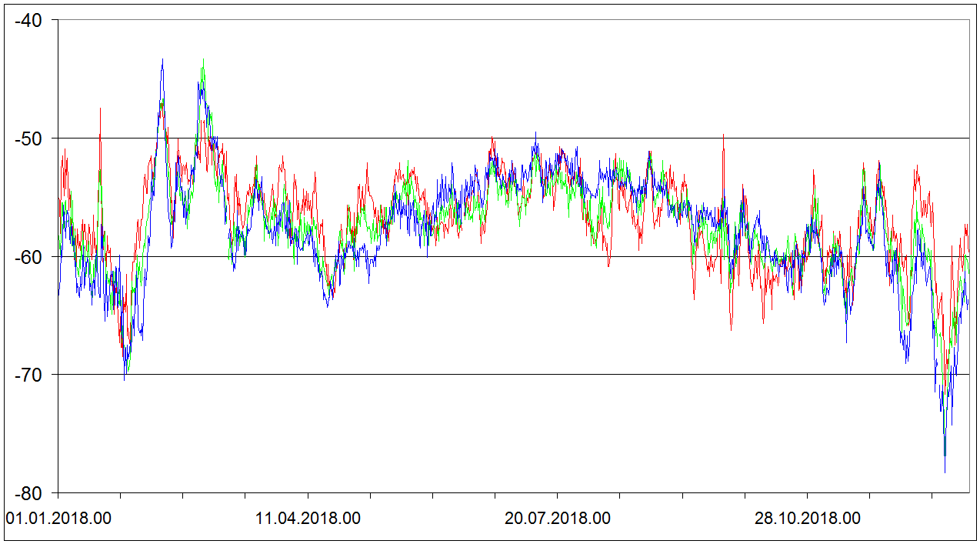
Task: Click the 01.01.2018.00 date label
Action: click(x=58, y=519)
